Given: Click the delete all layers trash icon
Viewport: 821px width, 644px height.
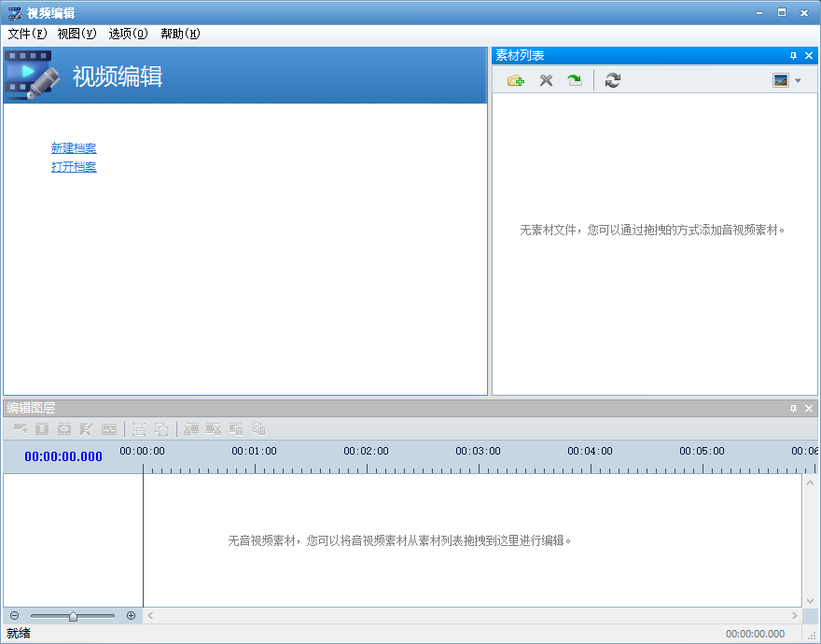Looking at the screenshot, I should (x=258, y=429).
